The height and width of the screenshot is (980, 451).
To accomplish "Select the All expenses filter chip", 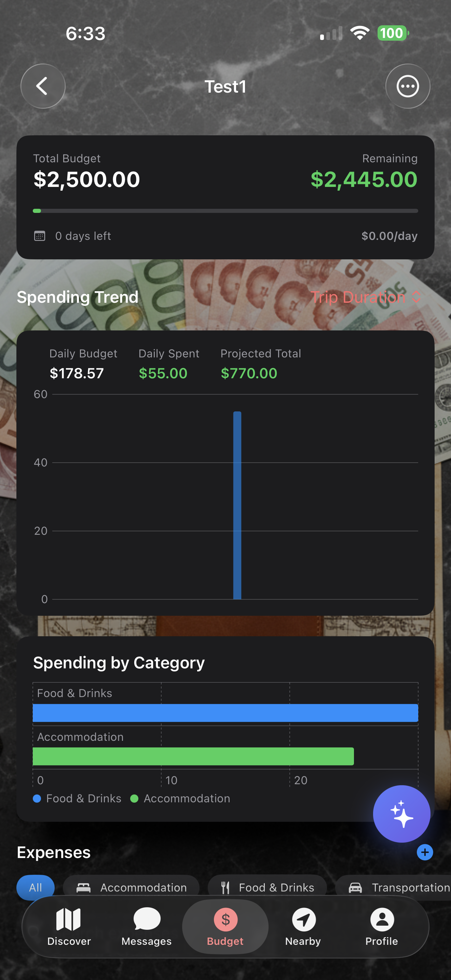I will (x=36, y=887).
